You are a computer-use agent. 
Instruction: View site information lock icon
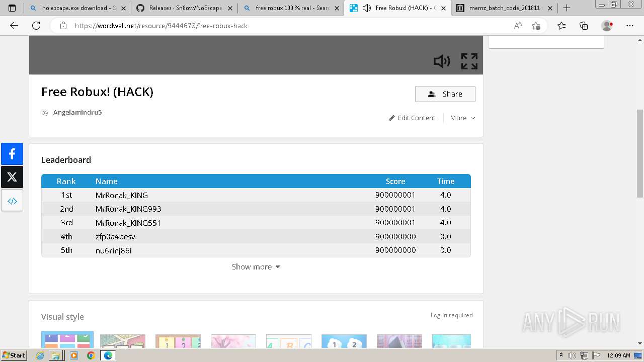pyautogui.click(x=63, y=26)
